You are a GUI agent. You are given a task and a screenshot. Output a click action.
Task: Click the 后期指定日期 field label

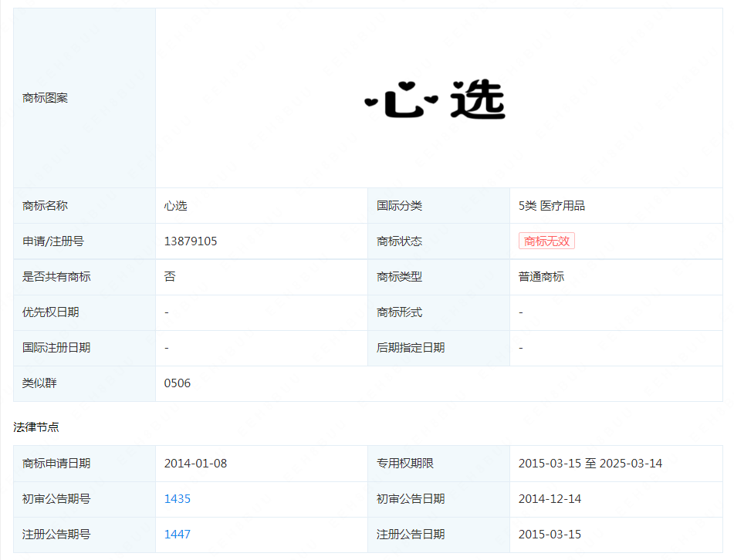tap(411, 348)
